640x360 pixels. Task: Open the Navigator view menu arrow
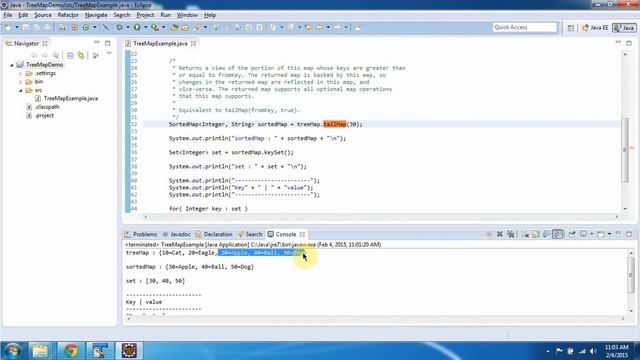click(x=109, y=53)
